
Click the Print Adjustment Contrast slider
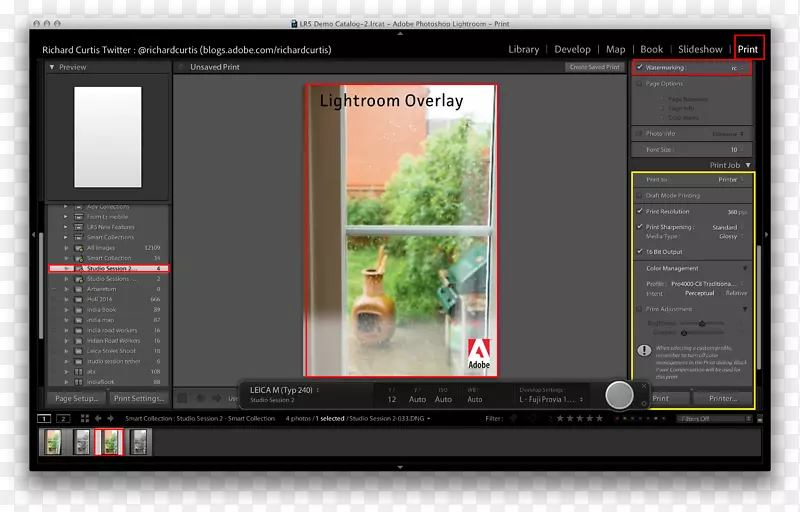coord(702,333)
